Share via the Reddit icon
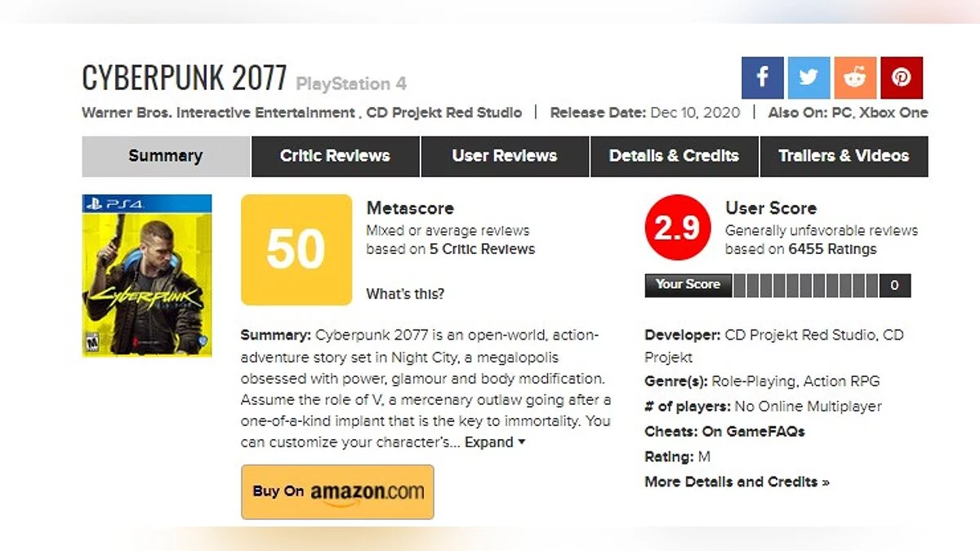 [855, 78]
